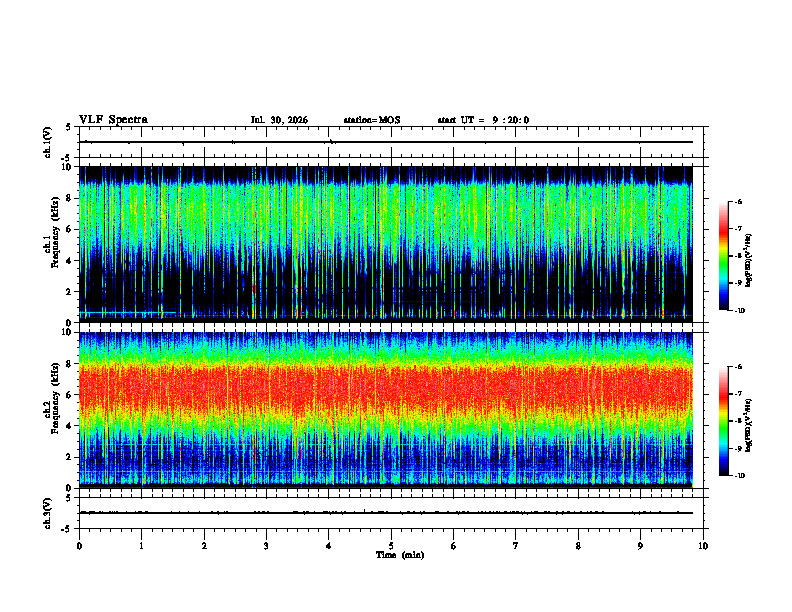Click the 4 kHz tick on ch.2 frequency axis

click(70, 426)
